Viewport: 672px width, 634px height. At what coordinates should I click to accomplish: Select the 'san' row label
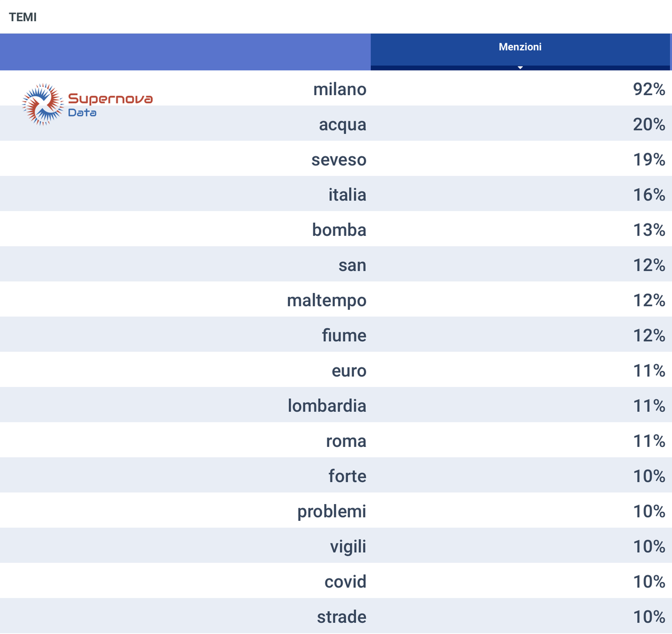click(x=352, y=265)
